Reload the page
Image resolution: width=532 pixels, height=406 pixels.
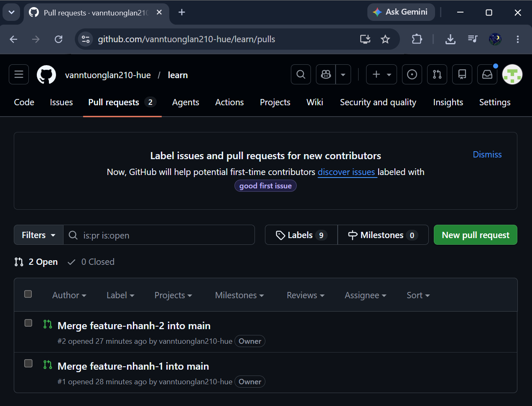coord(59,39)
